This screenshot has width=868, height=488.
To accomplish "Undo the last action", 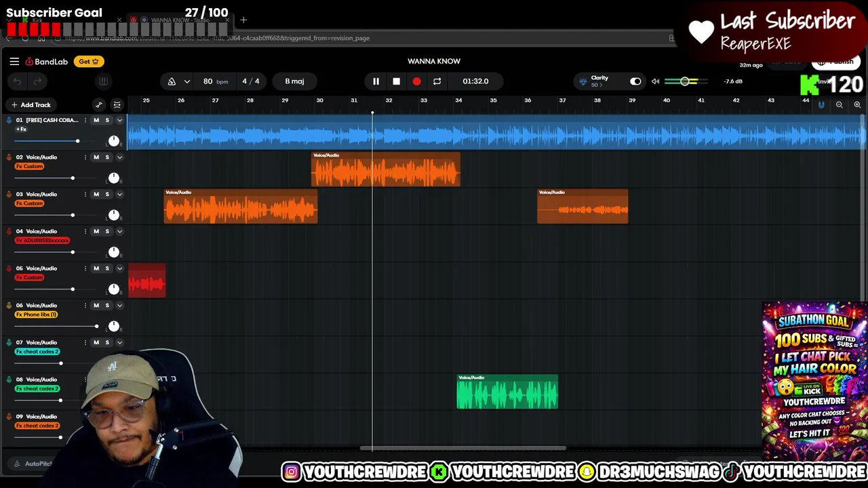I will point(17,81).
